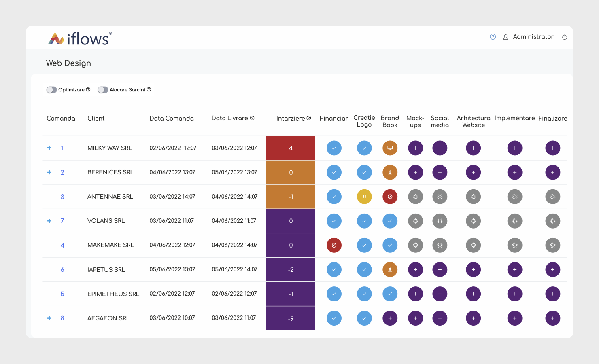Click the red blocked Financiar icon for MAKEMAKE SRL
The image size is (599, 364).
click(x=334, y=245)
